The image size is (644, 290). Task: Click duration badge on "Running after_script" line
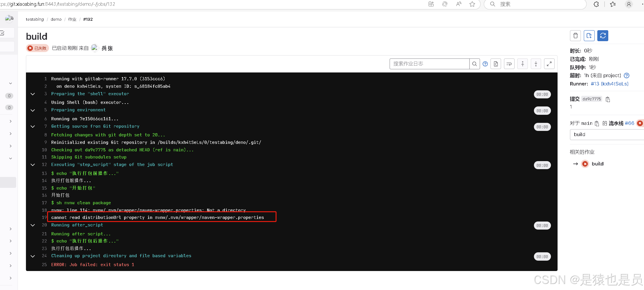(x=542, y=226)
